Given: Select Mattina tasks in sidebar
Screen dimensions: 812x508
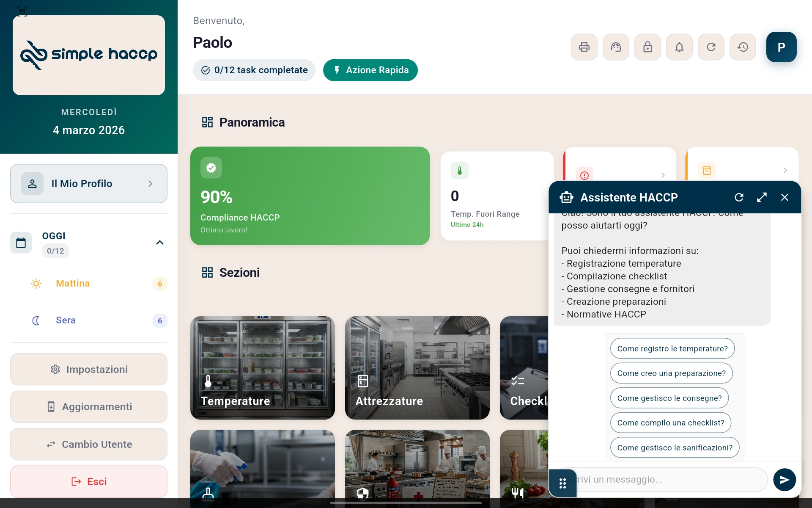Looking at the screenshot, I should (x=73, y=284).
